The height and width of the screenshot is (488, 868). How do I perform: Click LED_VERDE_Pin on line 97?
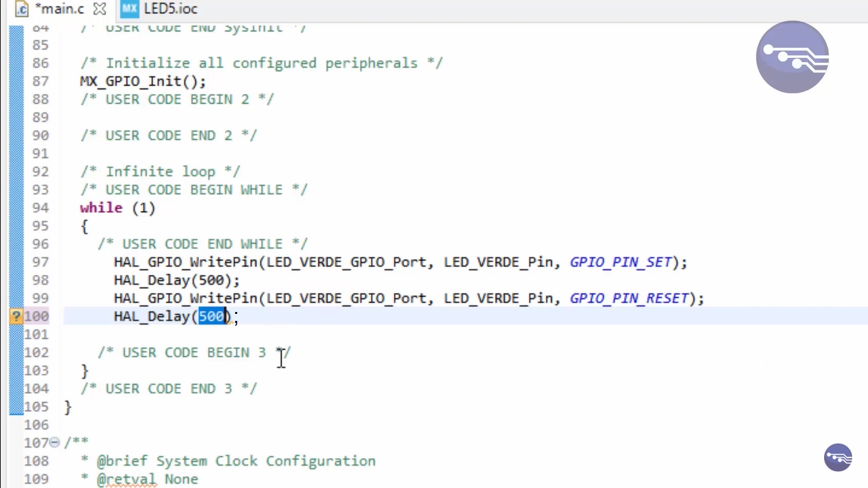click(498, 262)
